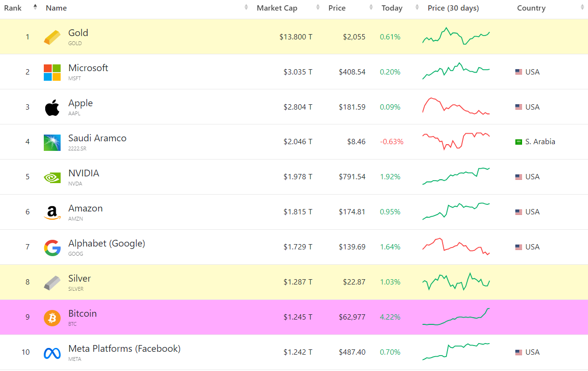Click the Microsoft logo icon
This screenshot has width=588, height=371.
(52, 73)
